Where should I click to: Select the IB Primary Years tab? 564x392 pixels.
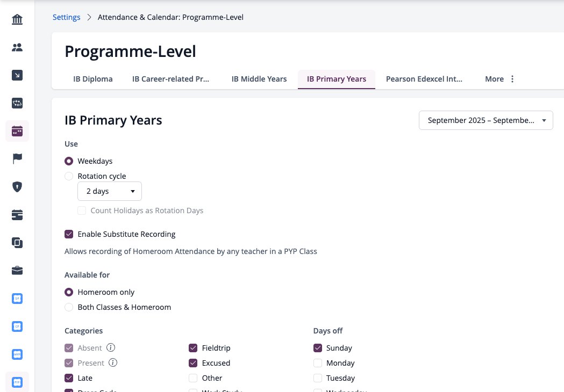(x=337, y=79)
